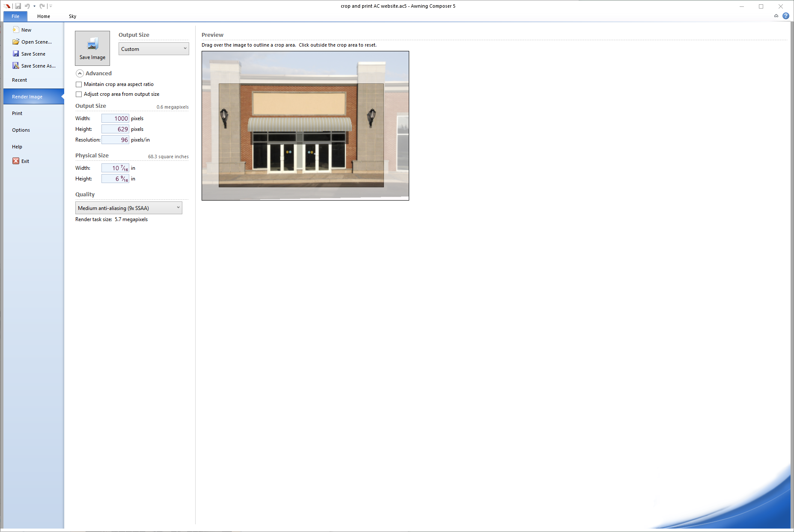
Task: Click the 68.3 square inches label
Action: [x=168, y=157]
